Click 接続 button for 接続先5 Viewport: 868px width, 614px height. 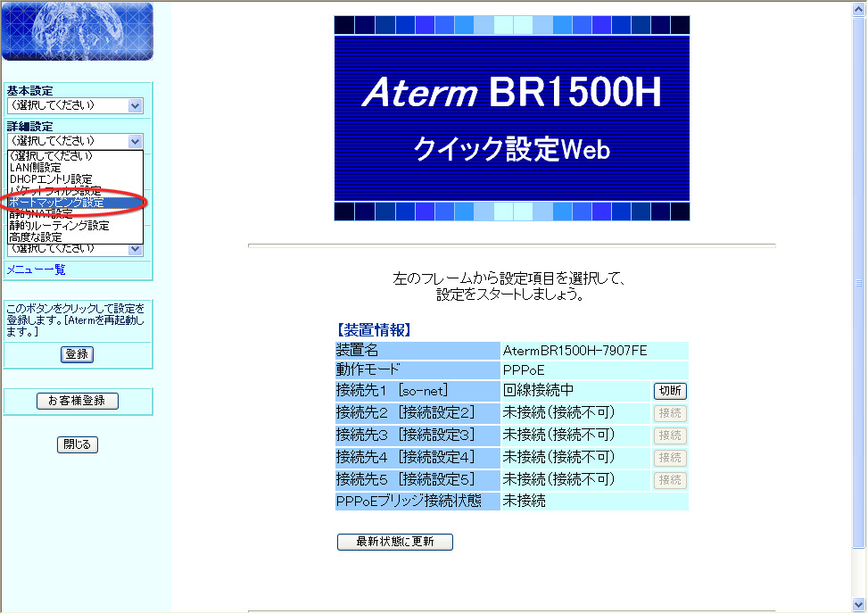tap(670, 480)
